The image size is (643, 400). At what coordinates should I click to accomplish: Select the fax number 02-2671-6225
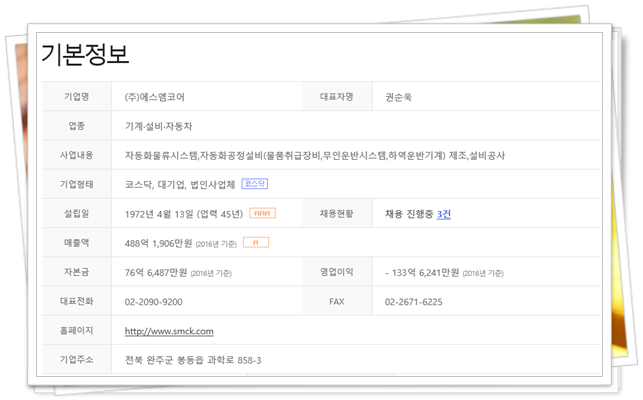(x=413, y=302)
